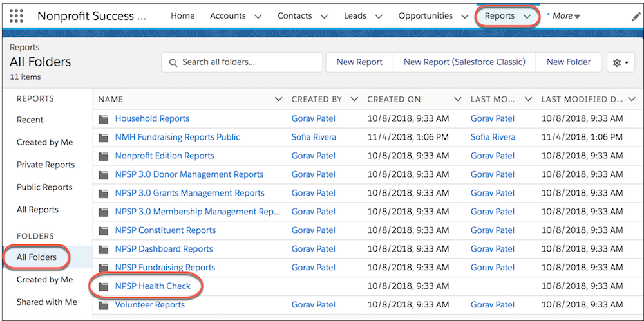Image resolution: width=644 pixels, height=321 pixels.
Task: Open the NPSP Health Check folder
Action: (x=153, y=286)
